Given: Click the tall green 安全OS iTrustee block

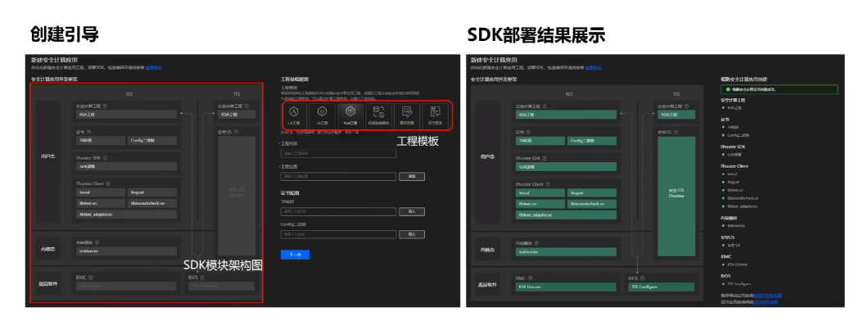Looking at the screenshot, I should pyautogui.click(x=676, y=197).
